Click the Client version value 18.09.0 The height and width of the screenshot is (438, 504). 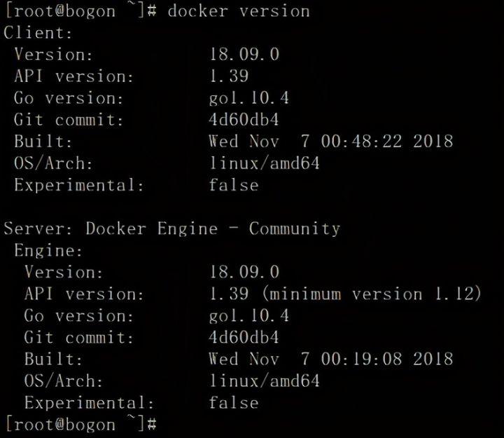click(x=244, y=55)
